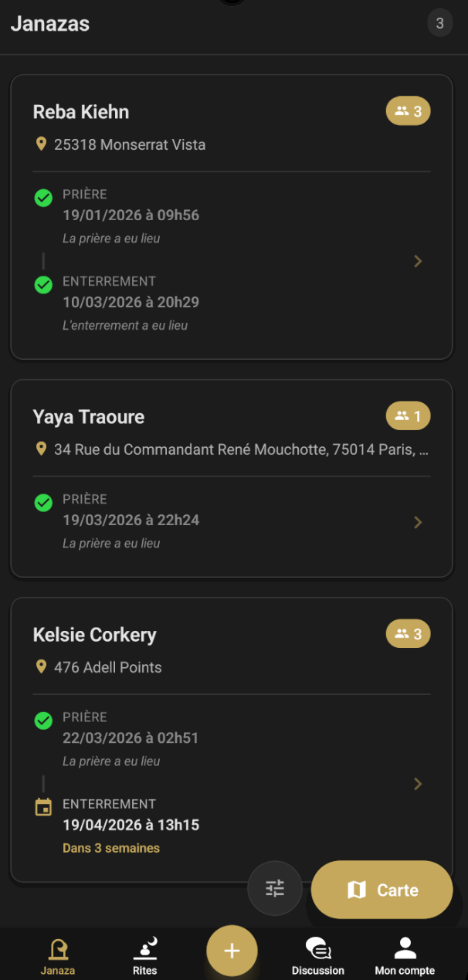
Task: Tap the participants badge showing 1 on Yaya Traoure
Action: pos(408,416)
